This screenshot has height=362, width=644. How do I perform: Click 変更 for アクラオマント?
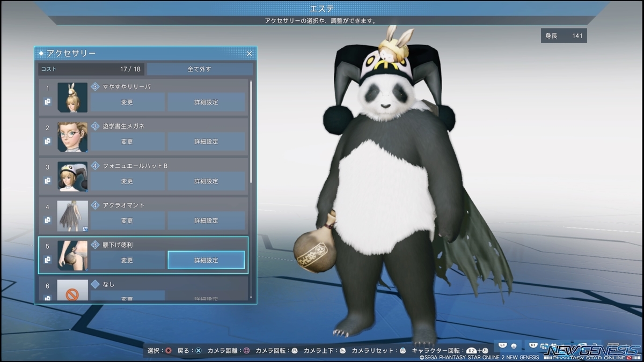(127, 220)
